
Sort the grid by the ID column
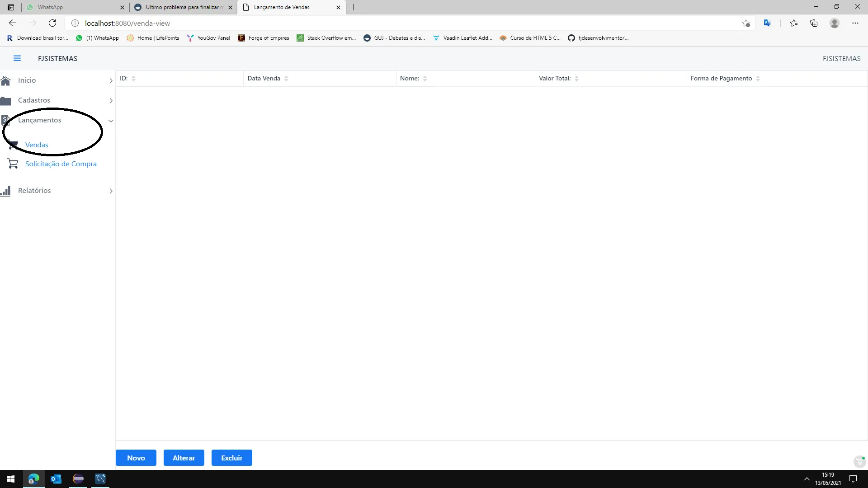(133, 79)
